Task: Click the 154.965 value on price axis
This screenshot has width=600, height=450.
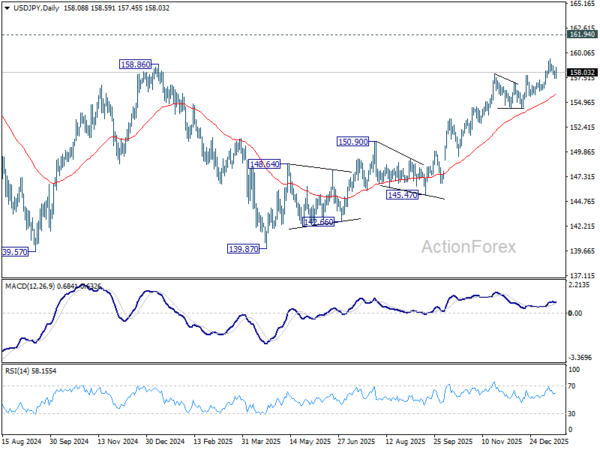Action: click(582, 103)
